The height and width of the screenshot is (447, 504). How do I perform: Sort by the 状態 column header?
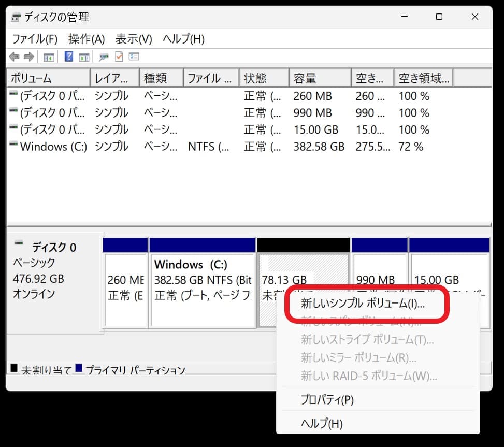(264, 78)
